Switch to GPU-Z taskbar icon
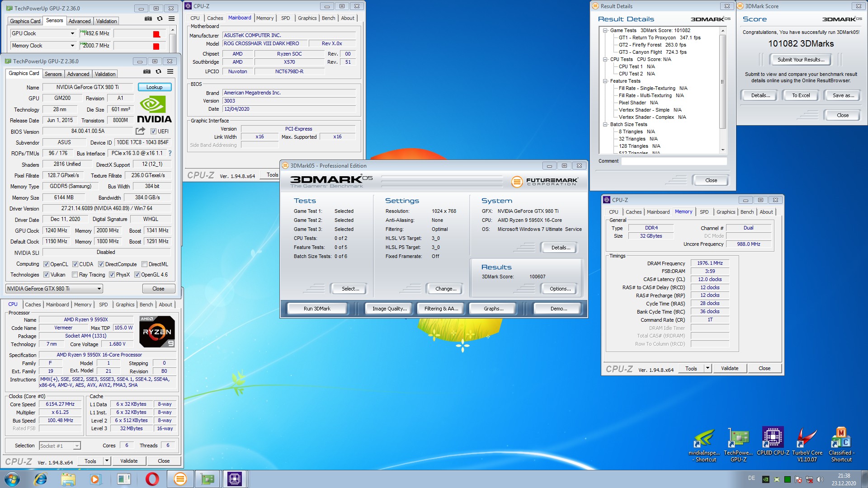The height and width of the screenshot is (488, 868). click(x=208, y=479)
